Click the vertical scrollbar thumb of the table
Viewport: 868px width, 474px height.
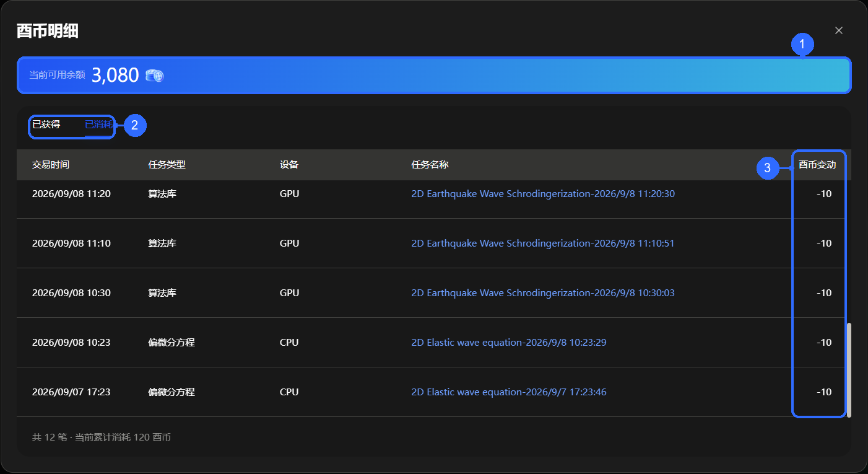click(849, 369)
